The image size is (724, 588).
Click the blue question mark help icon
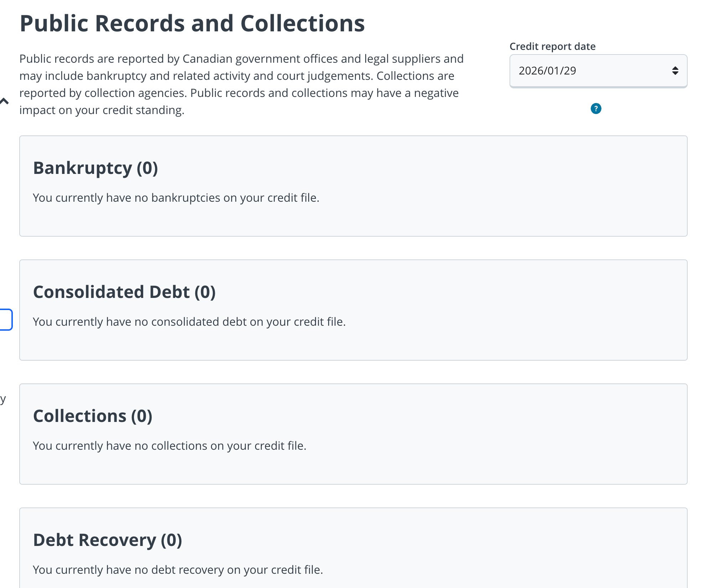[x=596, y=109]
